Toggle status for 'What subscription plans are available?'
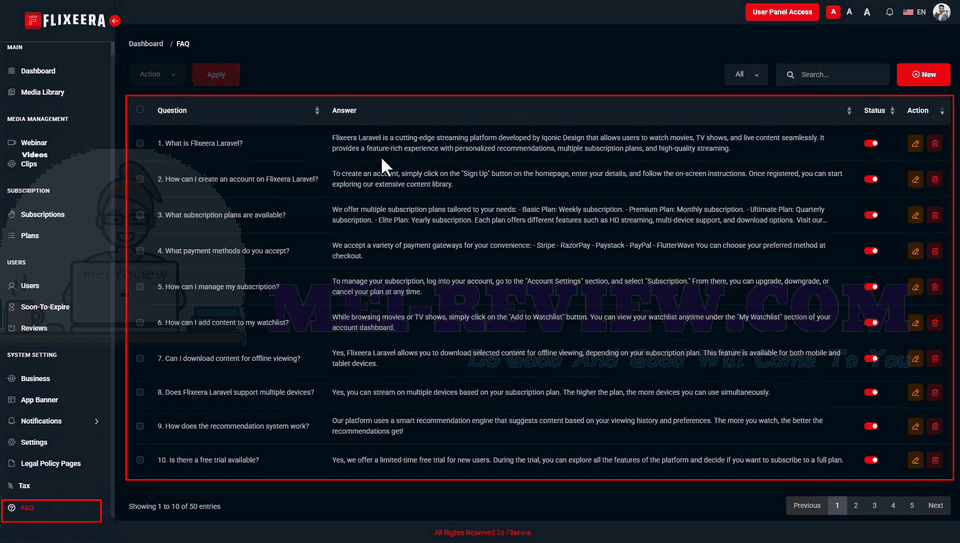 pos(871,215)
